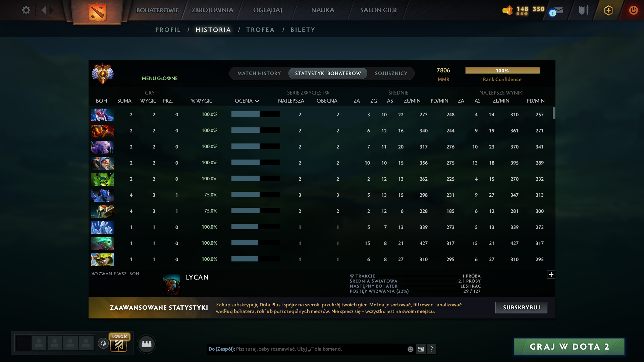Click the second hero portrait row
The image size is (644, 362).
click(x=102, y=131)
